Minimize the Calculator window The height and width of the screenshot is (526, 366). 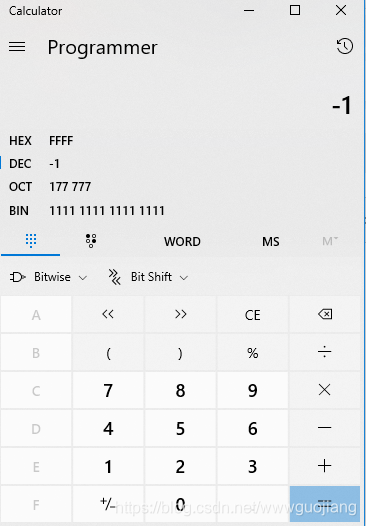[x=249, y=11]
